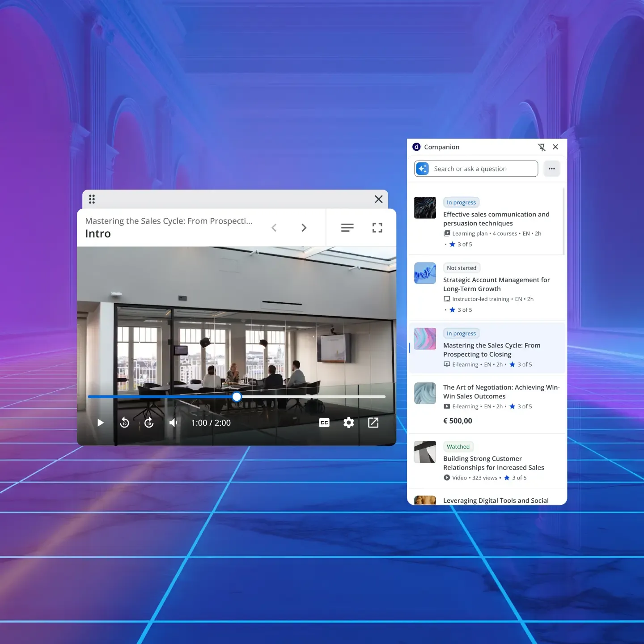Go to next lesson chevron
The image size is (644, 644).
tap(304, 228)
